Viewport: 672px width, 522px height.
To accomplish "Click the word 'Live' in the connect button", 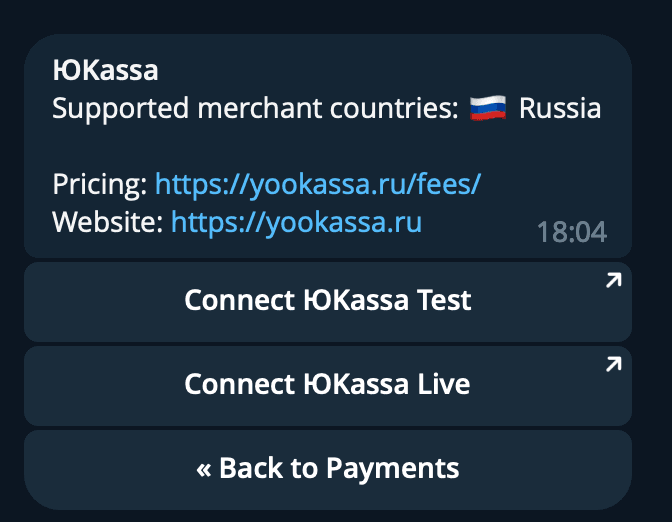I will (x=438, y=384).
